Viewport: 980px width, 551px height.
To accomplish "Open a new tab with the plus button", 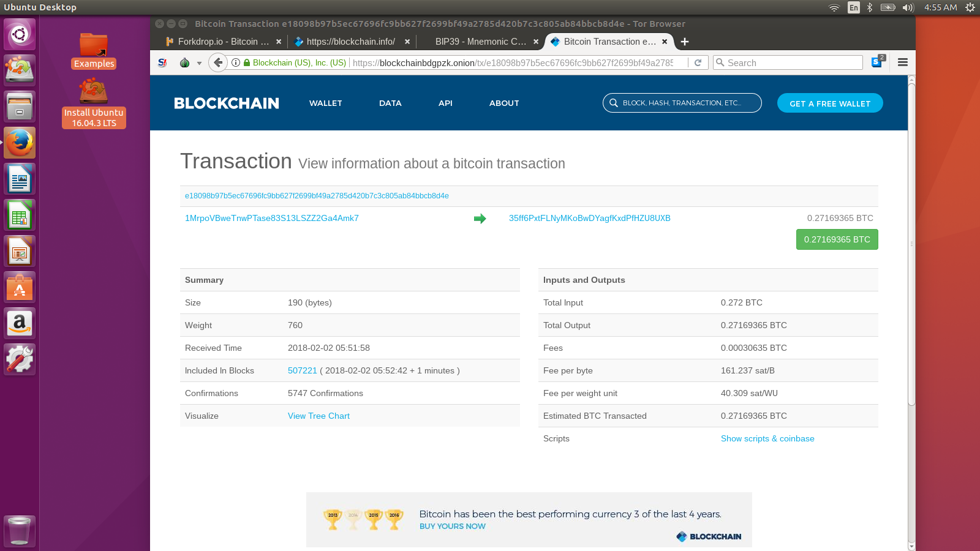I will (685, 42).
